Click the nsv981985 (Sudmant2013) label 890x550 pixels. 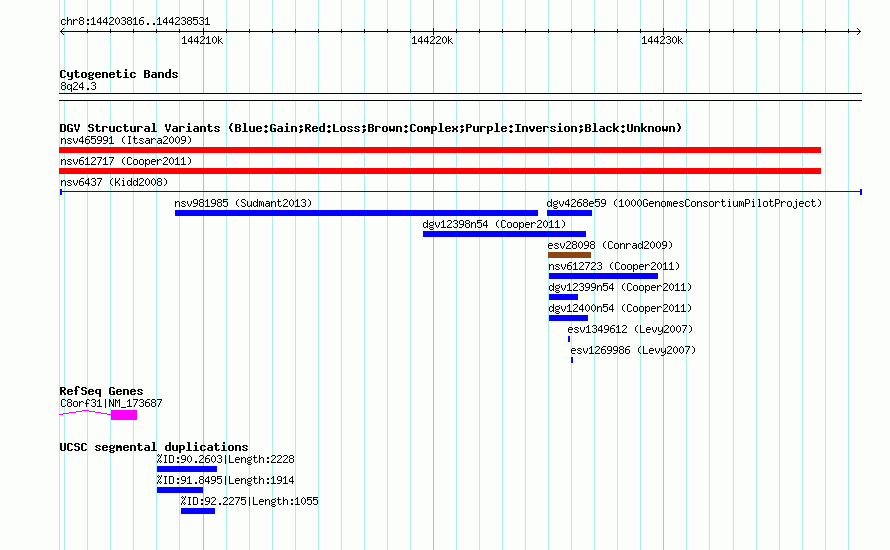[x=243, y=203]
